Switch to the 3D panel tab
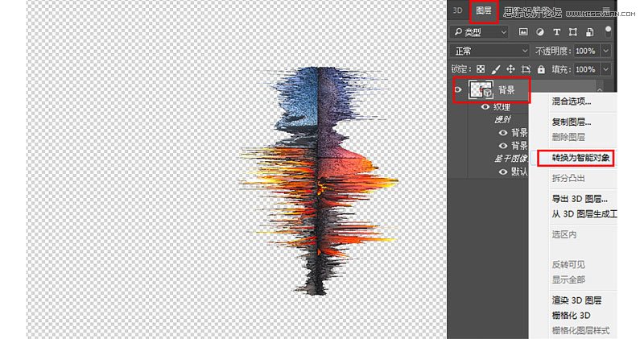Screen dimensions: 644x339 [x=457, y=10]
